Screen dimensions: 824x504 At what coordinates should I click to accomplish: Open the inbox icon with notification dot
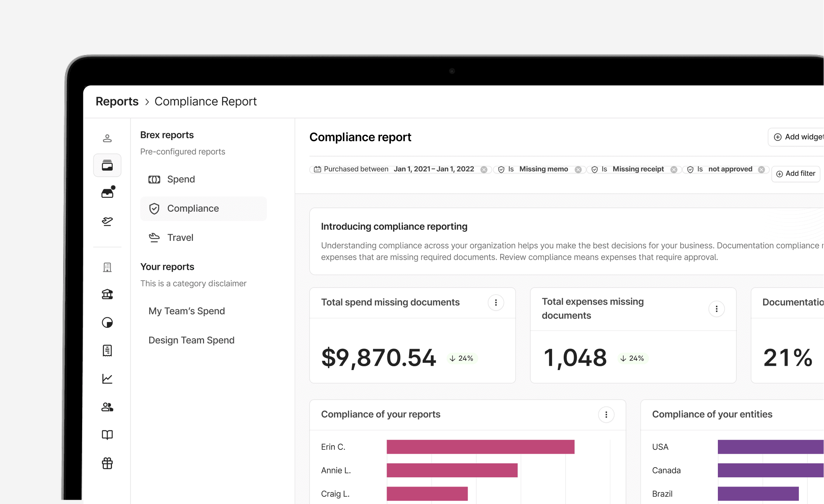click(x=108, y=192)
